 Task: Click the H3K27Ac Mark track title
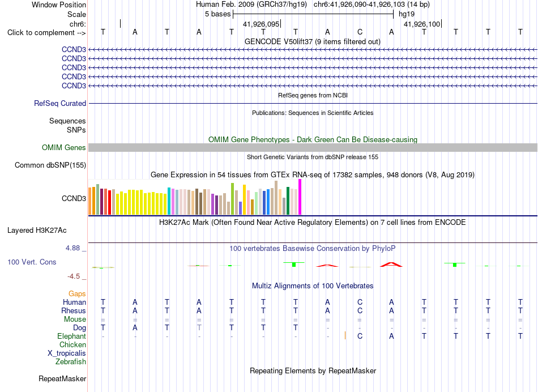click(312, 222)
